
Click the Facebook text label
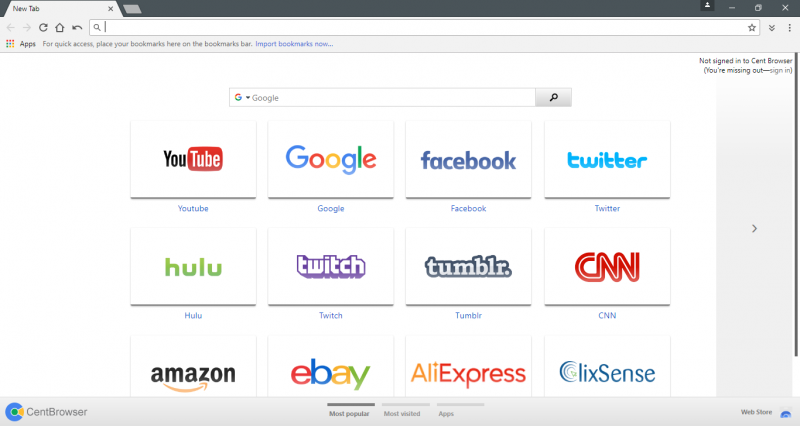(x=468, y=208)
